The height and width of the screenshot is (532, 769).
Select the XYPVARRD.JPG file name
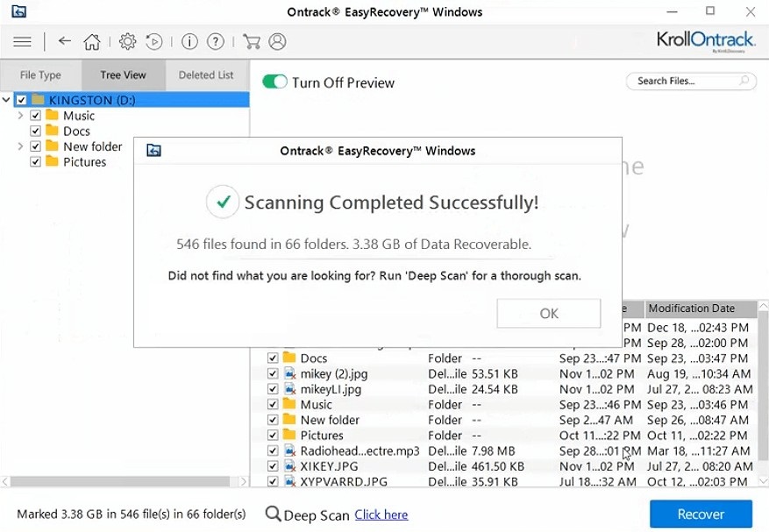(344, 481)
